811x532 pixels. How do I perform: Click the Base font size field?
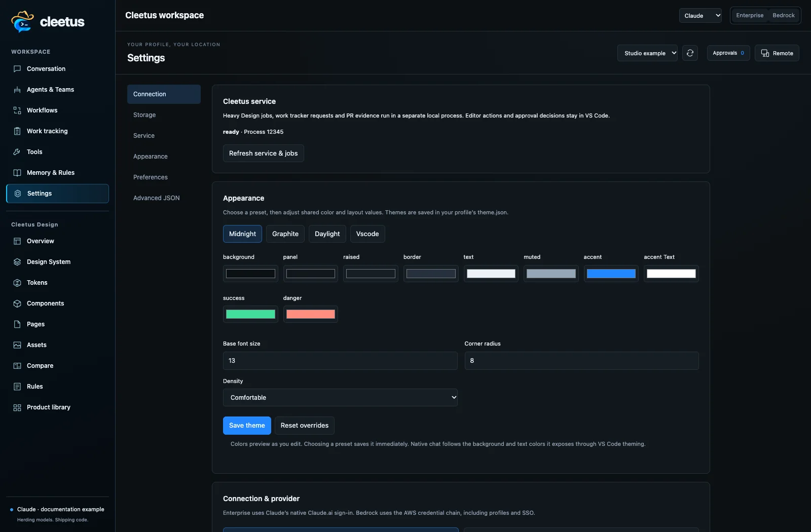tap(340, 361)
